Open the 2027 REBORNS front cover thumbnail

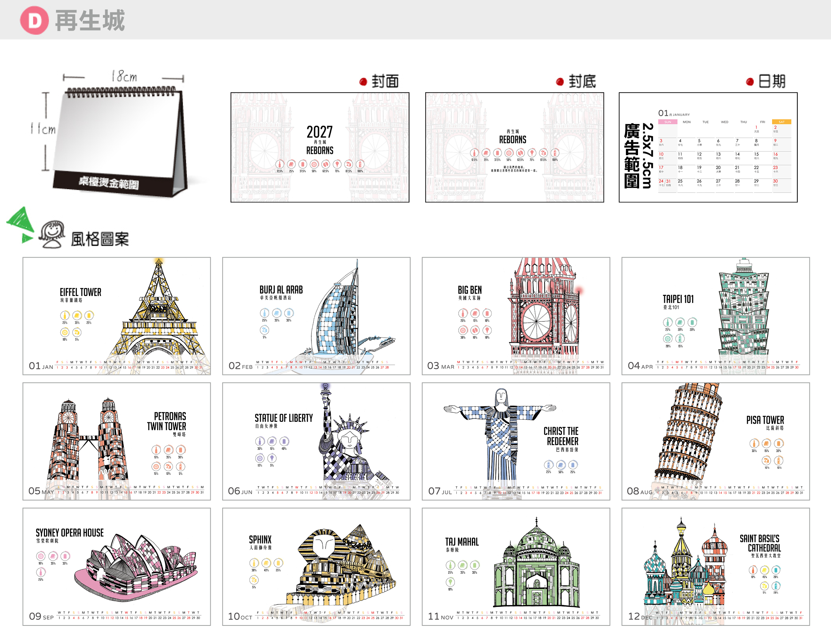320,147
